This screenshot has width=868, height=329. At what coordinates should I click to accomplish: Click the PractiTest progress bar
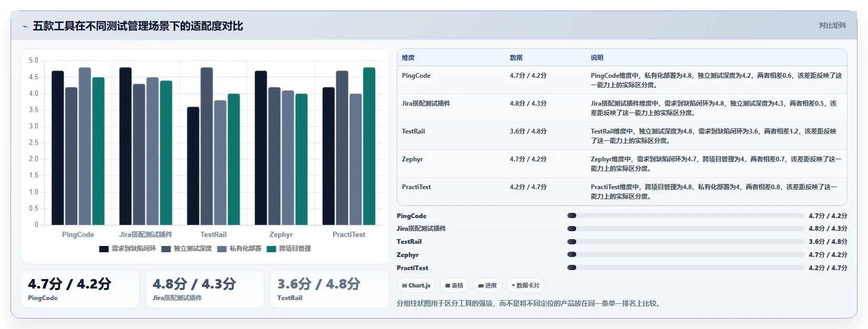[686, 268]
